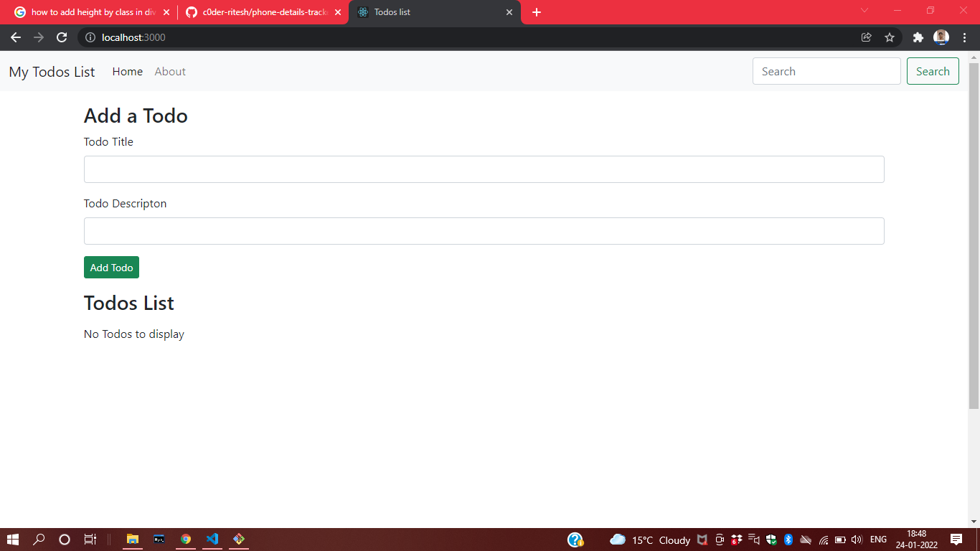Click the 15°C Cloudy weather widget
The height and width of the screenshot is (551, 980).
[650, 540]
